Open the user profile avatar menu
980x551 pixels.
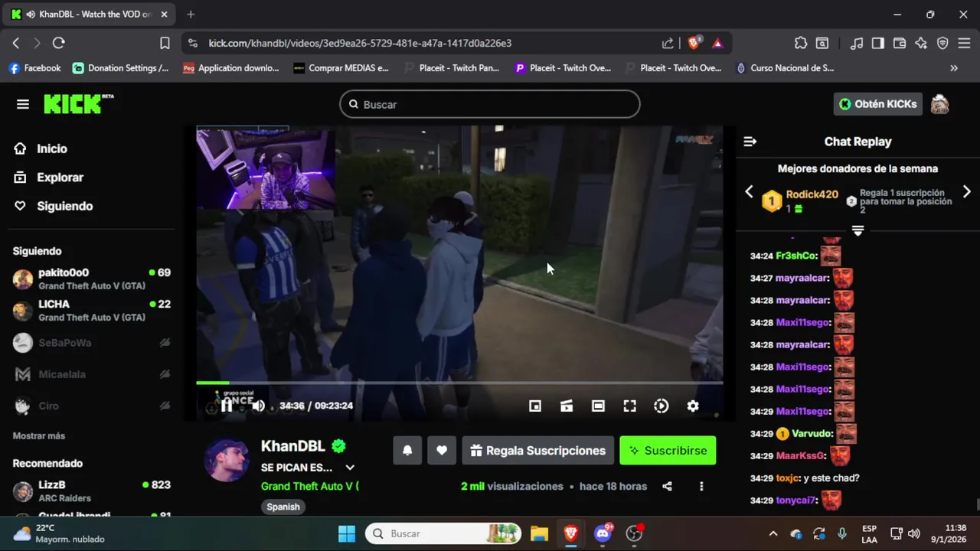pos(939,104)
